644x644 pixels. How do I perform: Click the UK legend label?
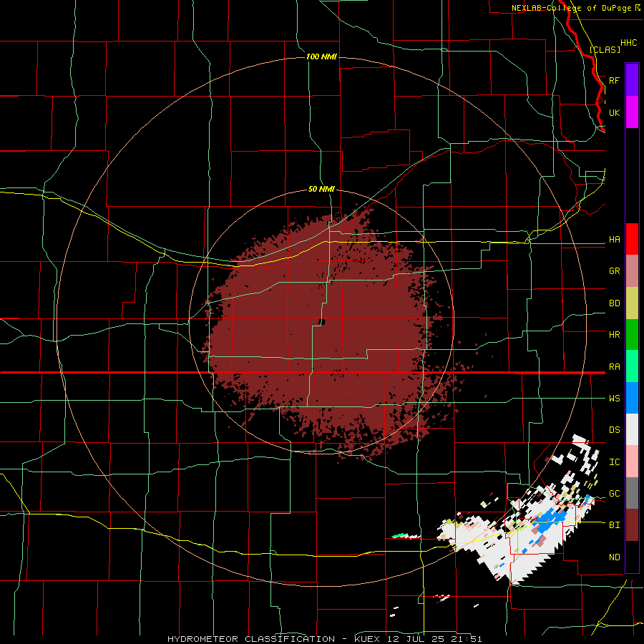pyautogui.click(x=614, y=112)
